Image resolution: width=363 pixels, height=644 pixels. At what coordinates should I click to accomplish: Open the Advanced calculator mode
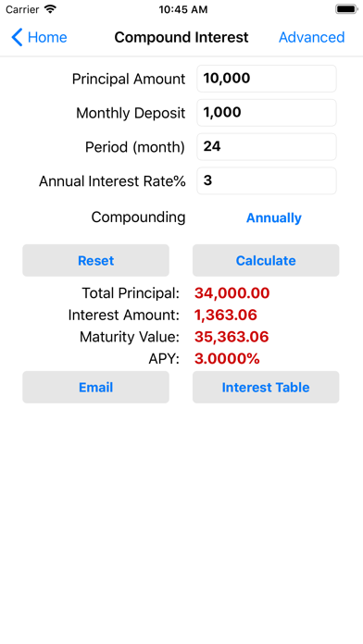[x=312, y=37]
